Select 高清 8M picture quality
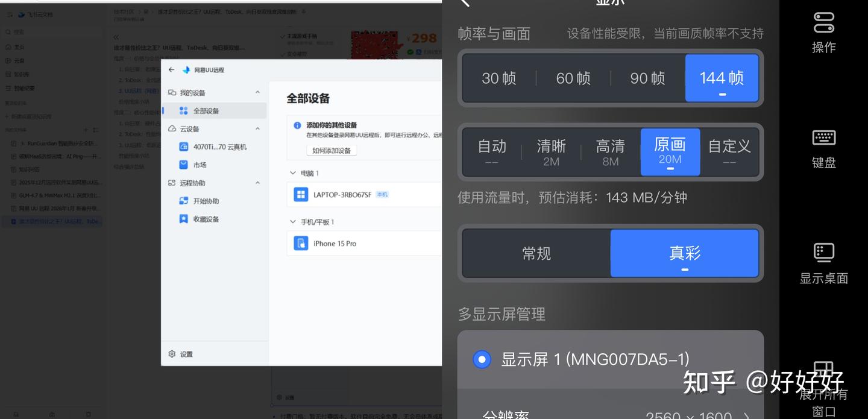This screenshot has height=419, width=868. 610,152
